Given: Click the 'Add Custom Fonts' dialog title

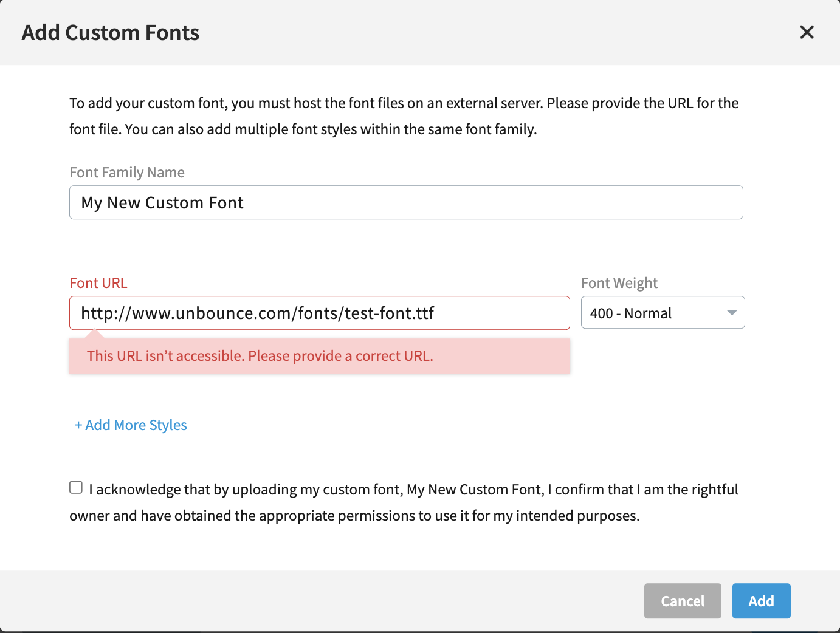Looking at the screenshot, I should [111, 33].
